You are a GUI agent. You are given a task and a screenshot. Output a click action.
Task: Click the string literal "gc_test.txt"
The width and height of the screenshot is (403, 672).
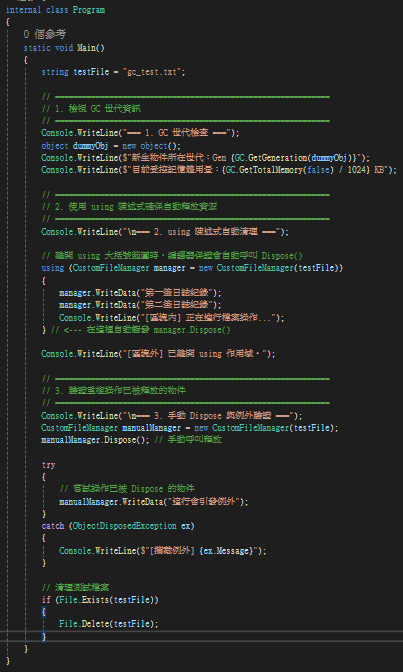152,72
